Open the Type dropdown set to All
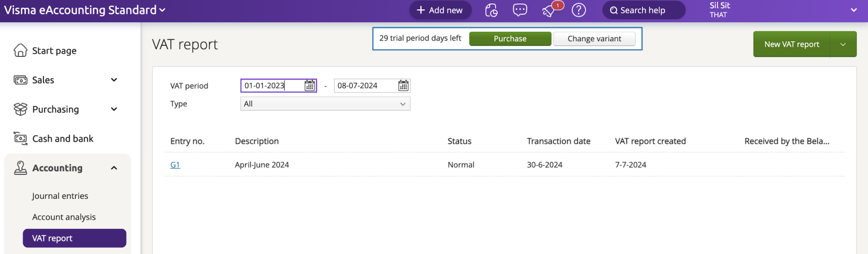 (x=325, y=104)
